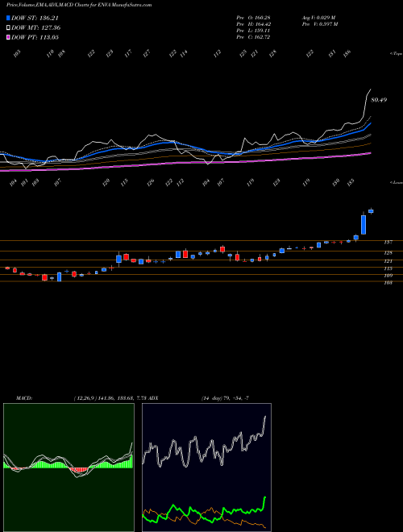Click the magenta DOW PT legend swatch
The width and height of the screenshot is (403, 532).
tap(8, 37)
